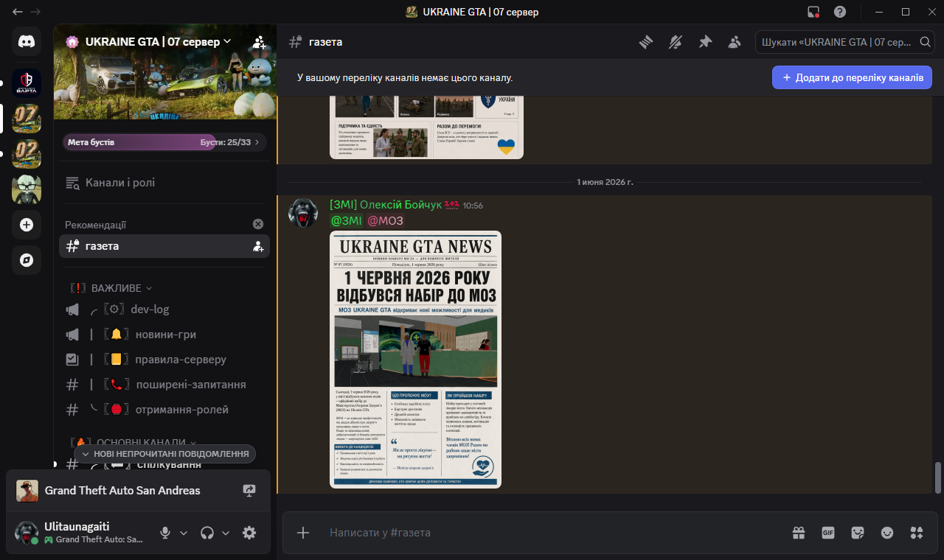Open the Варта server icon
Viewport: 944px width, 560px height.
[x=27, y=83]
